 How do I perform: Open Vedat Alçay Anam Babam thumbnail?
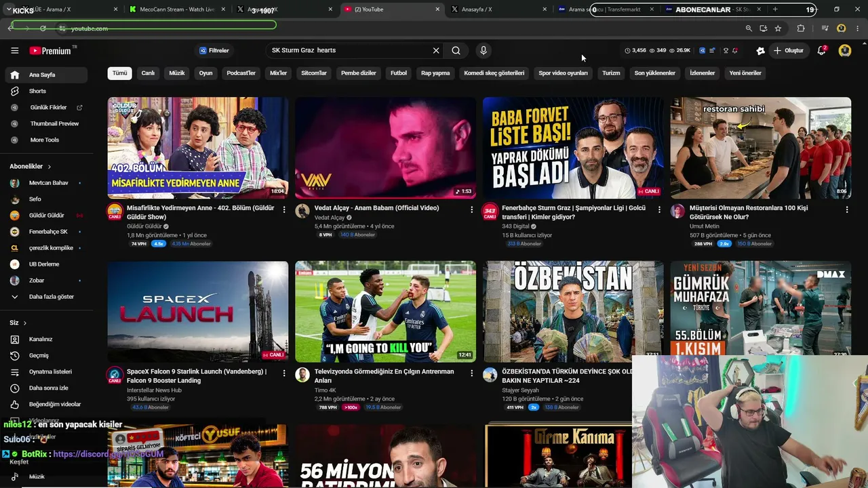point(385,148)
